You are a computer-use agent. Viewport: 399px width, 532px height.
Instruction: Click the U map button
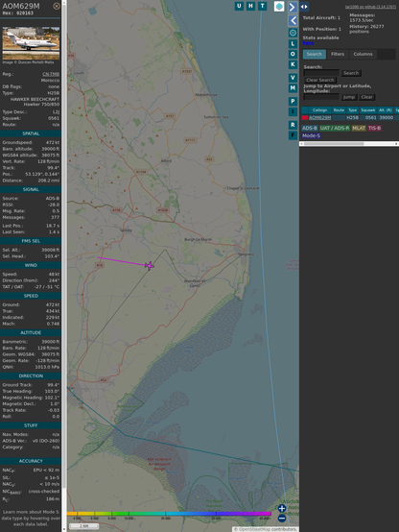point(240,6)
